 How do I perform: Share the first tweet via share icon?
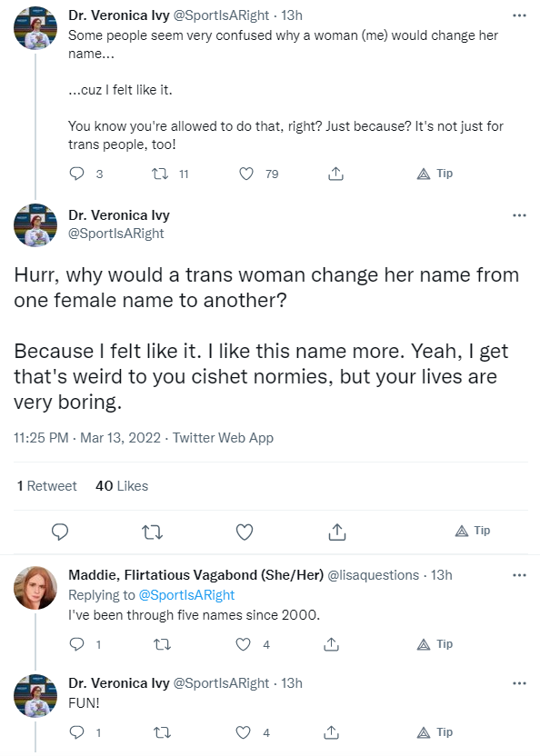(x=335, y=174)
